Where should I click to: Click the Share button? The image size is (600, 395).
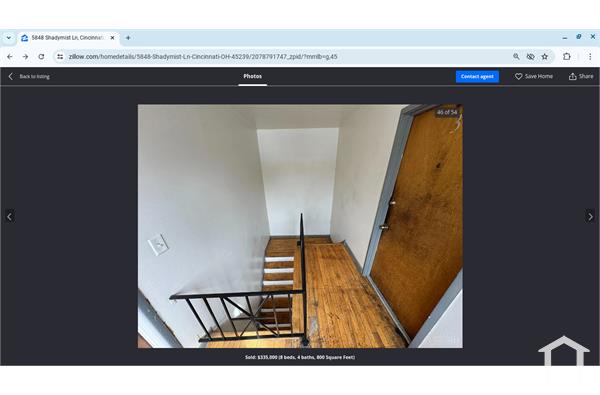pyautogui.click(x=581, y=77)
